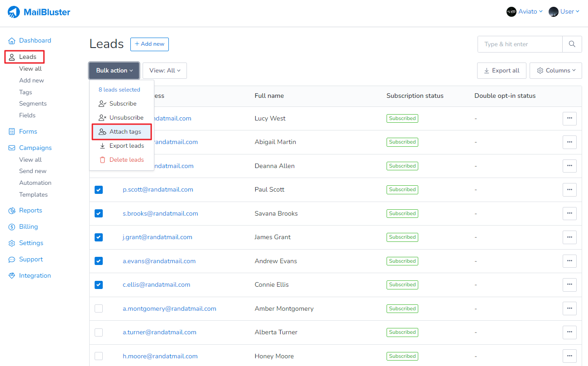
Task: Click the Integration diamond icon
Action: click(x=12, y=276)
